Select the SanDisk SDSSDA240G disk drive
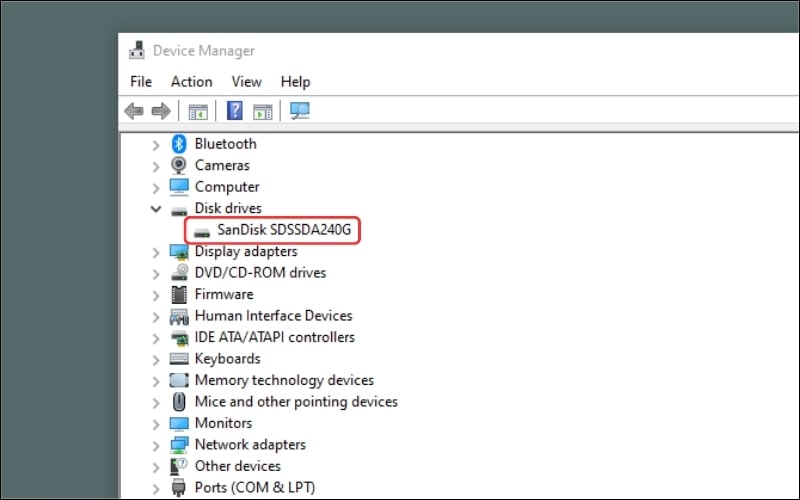This screenshot has width=800, height=500. pos(284,231)
